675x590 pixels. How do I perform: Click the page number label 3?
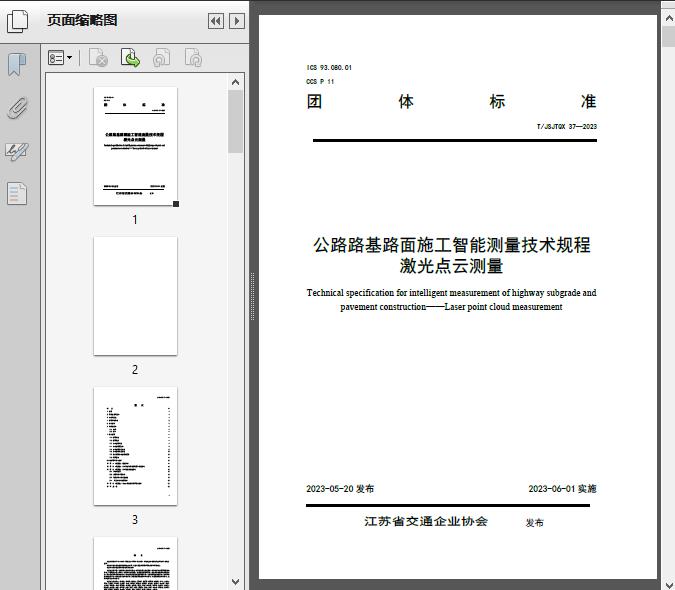click(135, 520)
